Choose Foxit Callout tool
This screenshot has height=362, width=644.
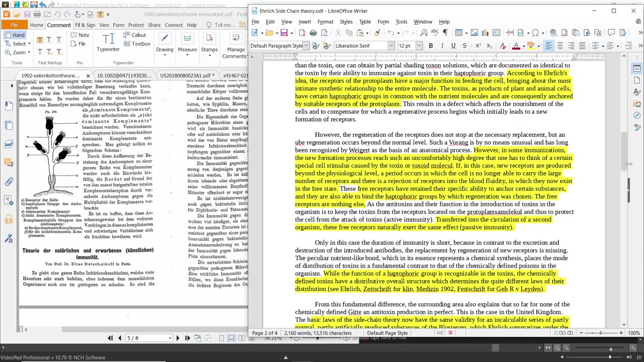pyautogui.click(x=134, y=35)
